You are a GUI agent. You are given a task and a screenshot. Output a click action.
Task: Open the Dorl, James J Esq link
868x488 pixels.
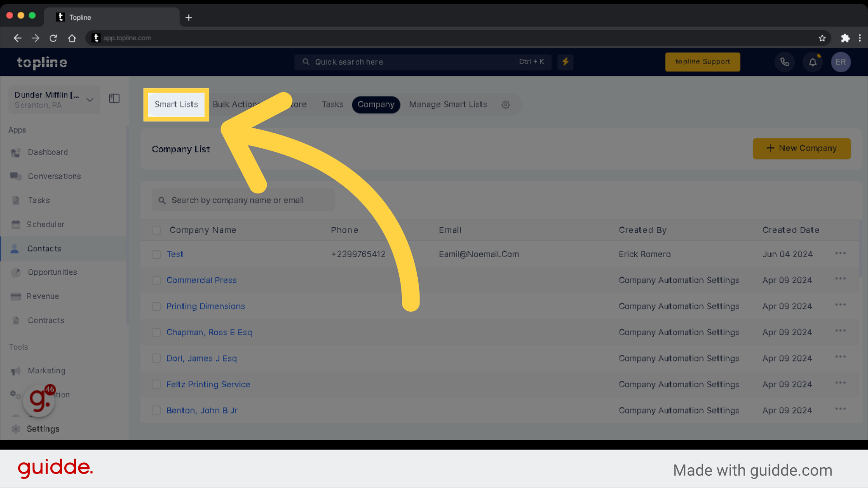[x=202, y=358]
